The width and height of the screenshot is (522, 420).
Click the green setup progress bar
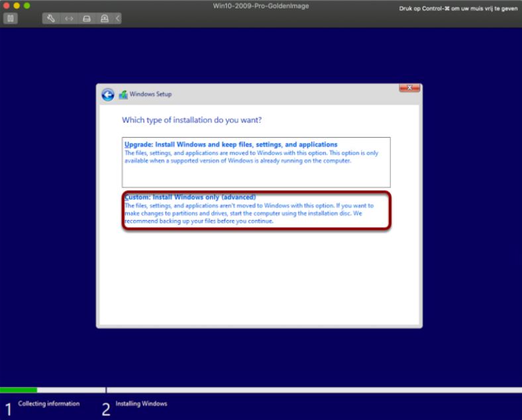pyautogui.click(x=19, y=390)
